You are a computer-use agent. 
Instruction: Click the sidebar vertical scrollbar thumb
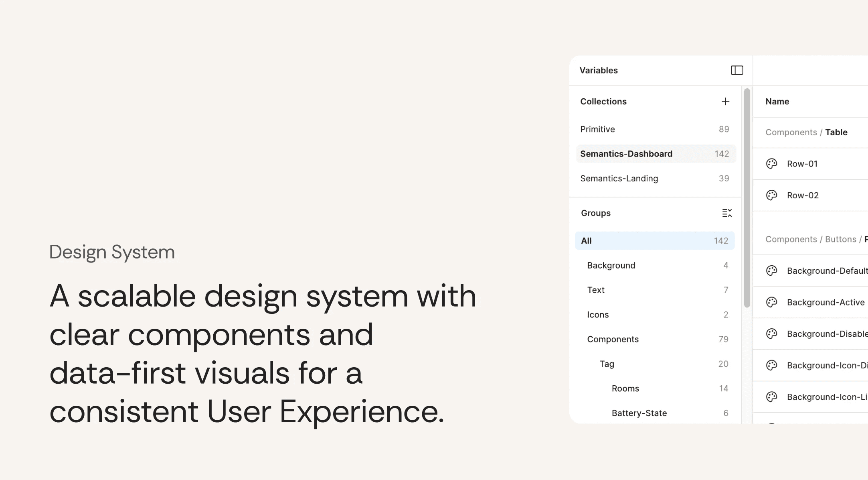click(x=747, y=198)
